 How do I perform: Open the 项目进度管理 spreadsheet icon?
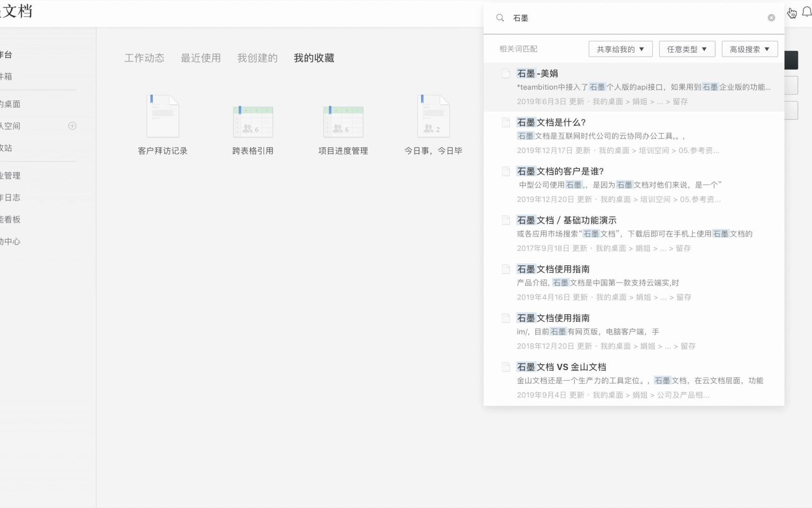click(344, 121)
